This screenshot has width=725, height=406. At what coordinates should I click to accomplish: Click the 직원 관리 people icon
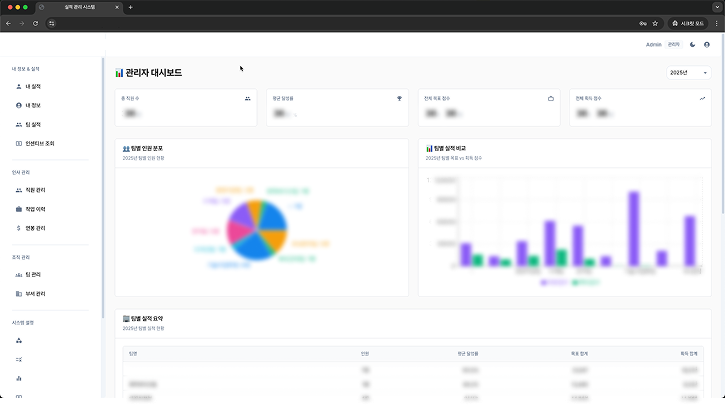19,190
